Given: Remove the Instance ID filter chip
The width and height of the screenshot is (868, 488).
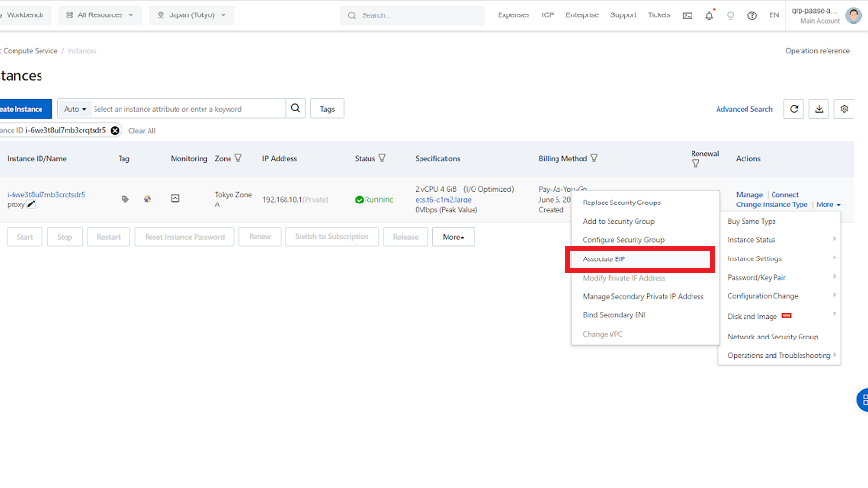Looking at the screenshot, I should (x=115, y=130).
